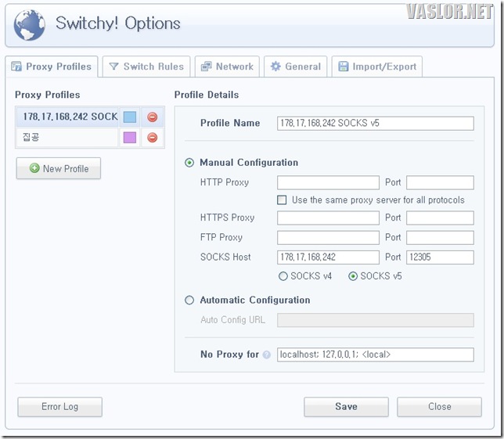Open the Error Log
The width and height of the screenshot is (504, 439).
point(59,407)
